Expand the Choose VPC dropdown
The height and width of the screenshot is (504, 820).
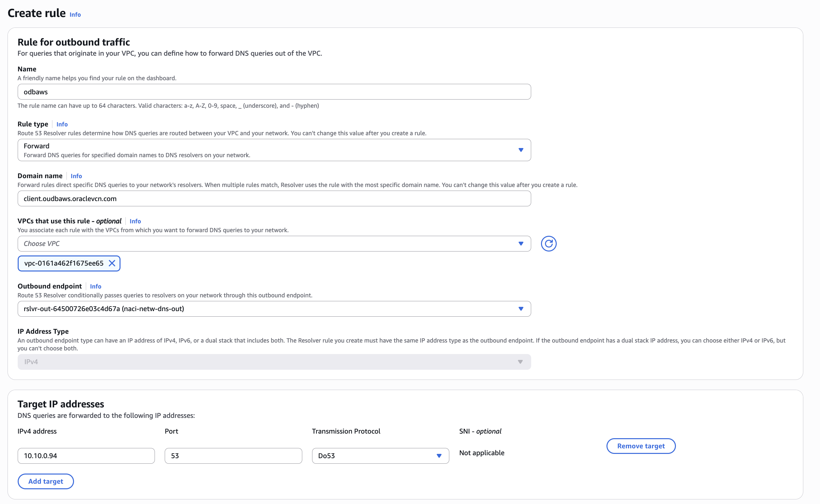pyautogui.click(x=273, y=244)
